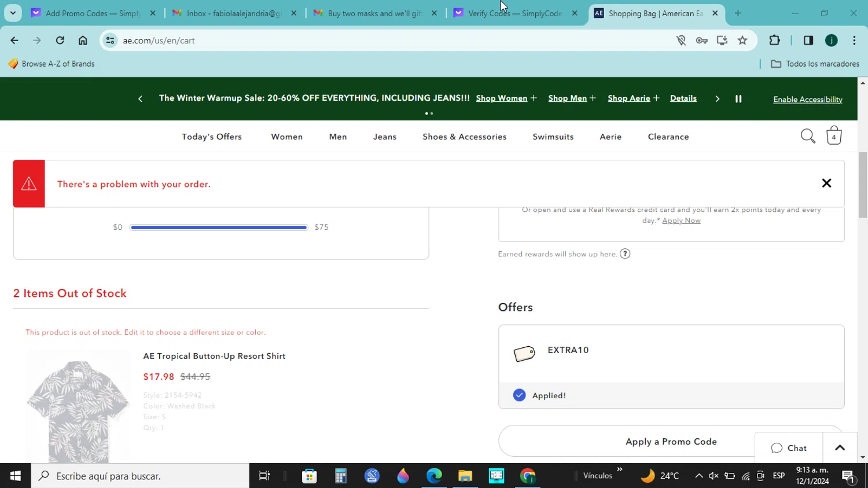
Task: Open the shopping bag icon with 4 items
Action: 834,135
